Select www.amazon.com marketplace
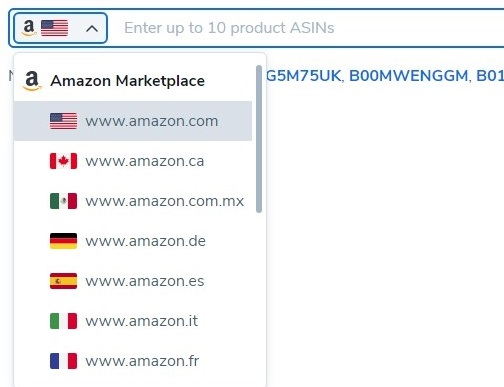 tap(133, 121)
